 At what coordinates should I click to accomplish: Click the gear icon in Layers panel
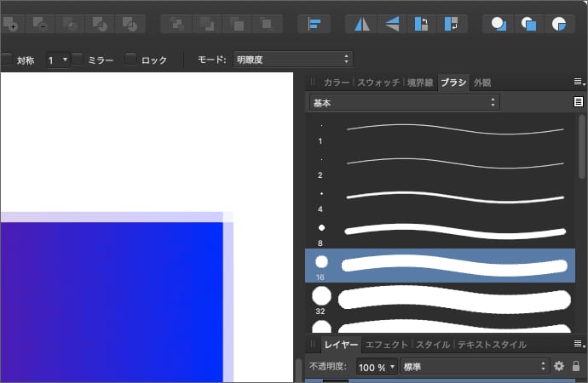point(559,366)
